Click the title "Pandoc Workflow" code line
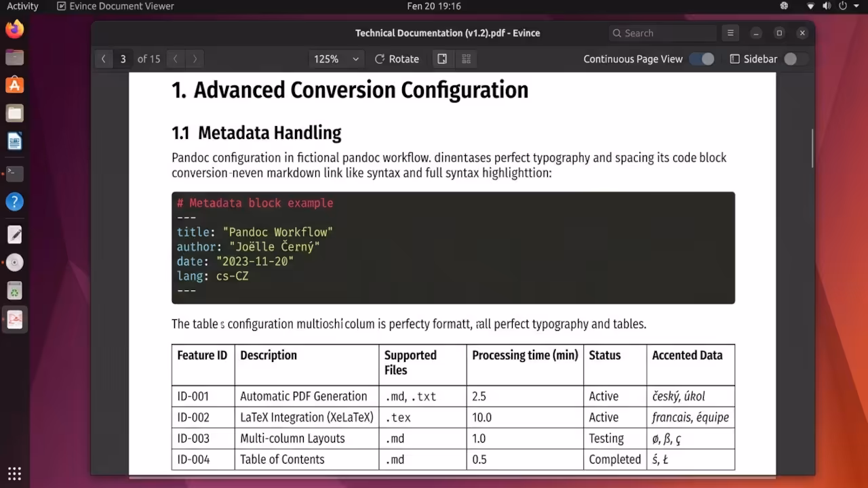This screenshot has width=868, height=488. click(255, 232)
